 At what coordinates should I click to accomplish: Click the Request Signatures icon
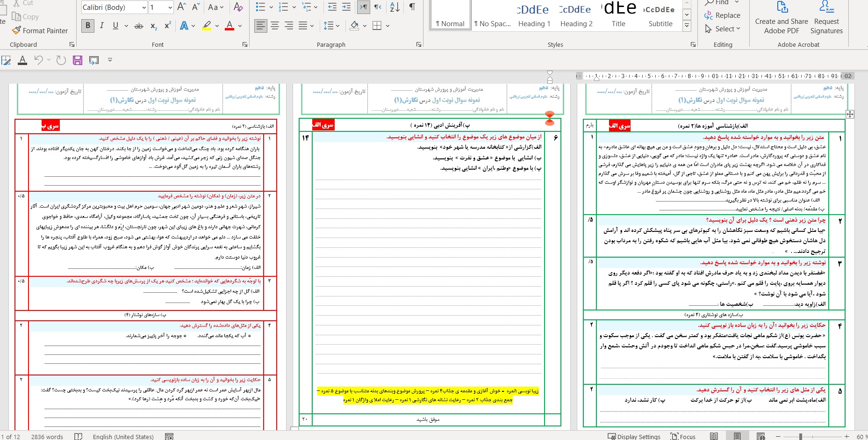[x=826, y=19]
